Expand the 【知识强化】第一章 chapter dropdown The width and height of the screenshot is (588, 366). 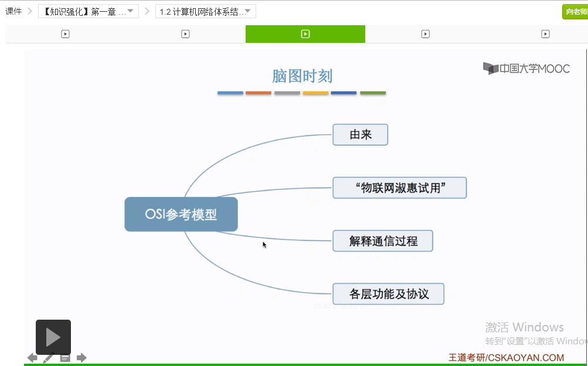click(x=89, y=11)
